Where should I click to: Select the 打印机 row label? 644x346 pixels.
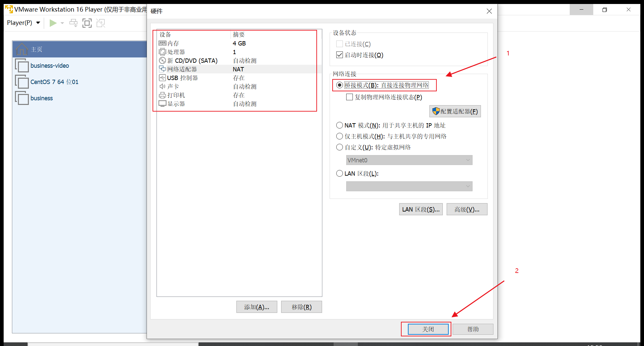tap(176, 95)
